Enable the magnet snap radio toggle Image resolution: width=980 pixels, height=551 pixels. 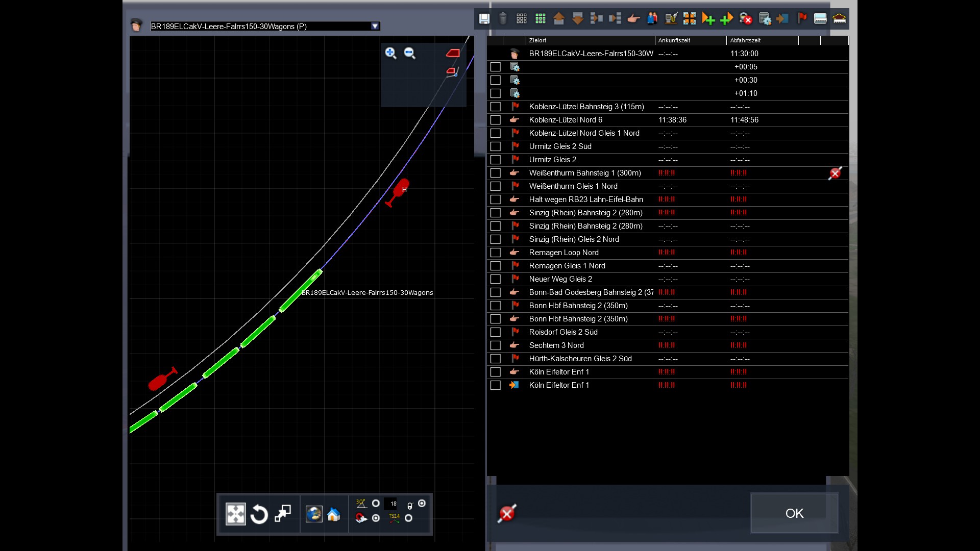pyautogui.click(x=376, y=518)
